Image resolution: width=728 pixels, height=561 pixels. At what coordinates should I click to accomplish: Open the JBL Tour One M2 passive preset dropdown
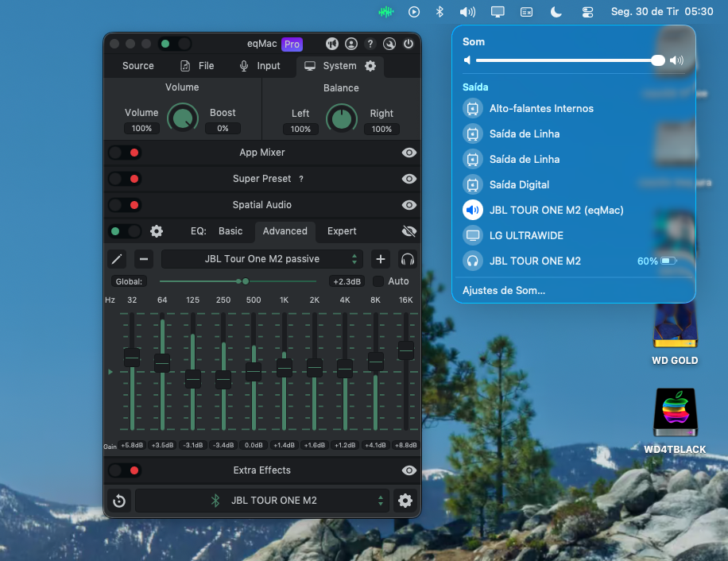click(x=261, y=259)
